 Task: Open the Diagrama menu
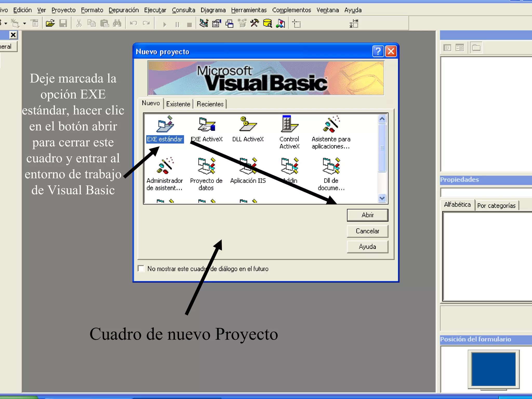pyautogui.click(x=213, y=10)
